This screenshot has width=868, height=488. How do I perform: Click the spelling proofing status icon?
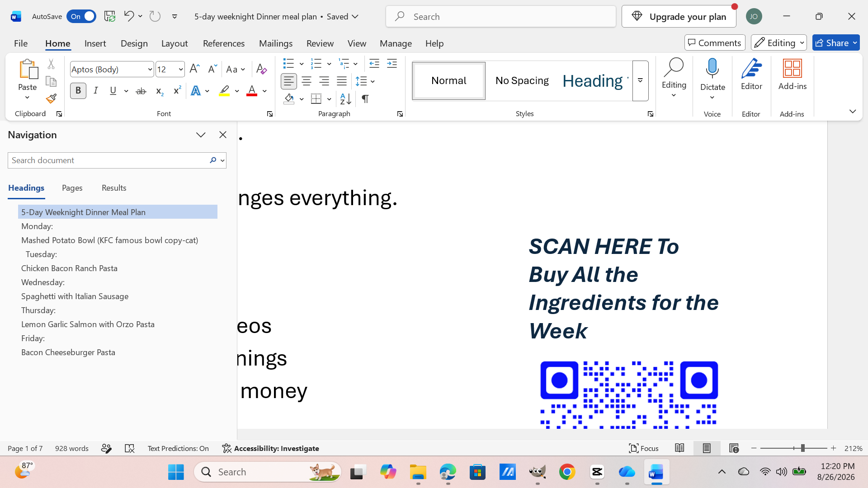click(x=130, y=448)
